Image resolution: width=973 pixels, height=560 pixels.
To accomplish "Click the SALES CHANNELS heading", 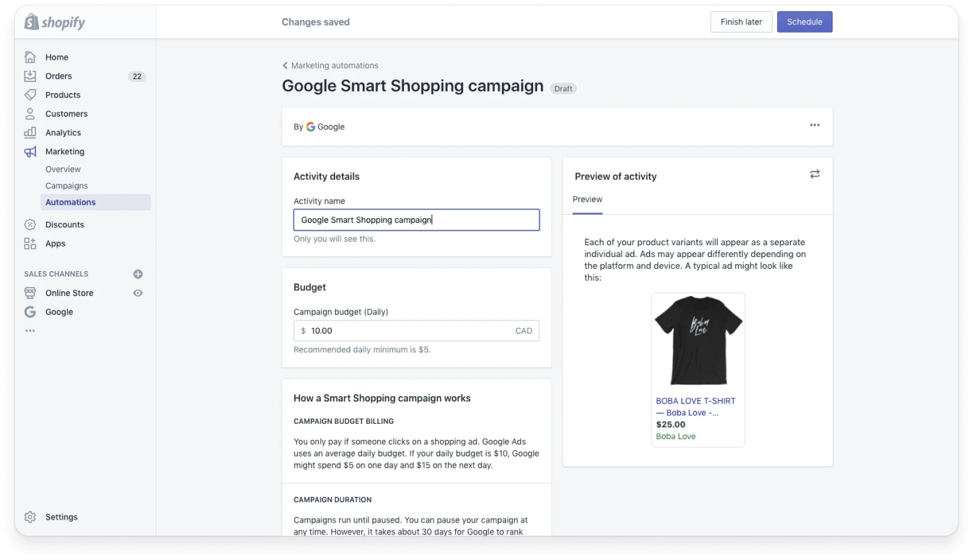I will tap(56, 274).
